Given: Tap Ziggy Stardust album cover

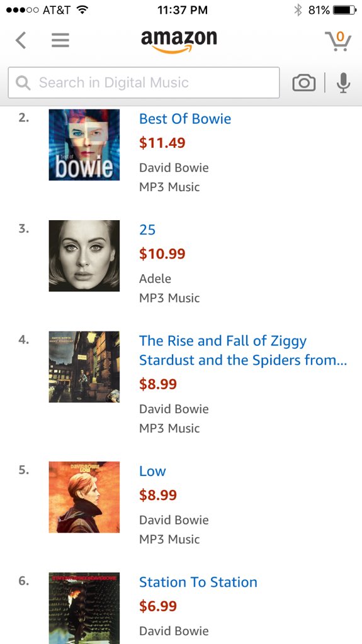Looking at the screenshot, I should click(84, 367).
